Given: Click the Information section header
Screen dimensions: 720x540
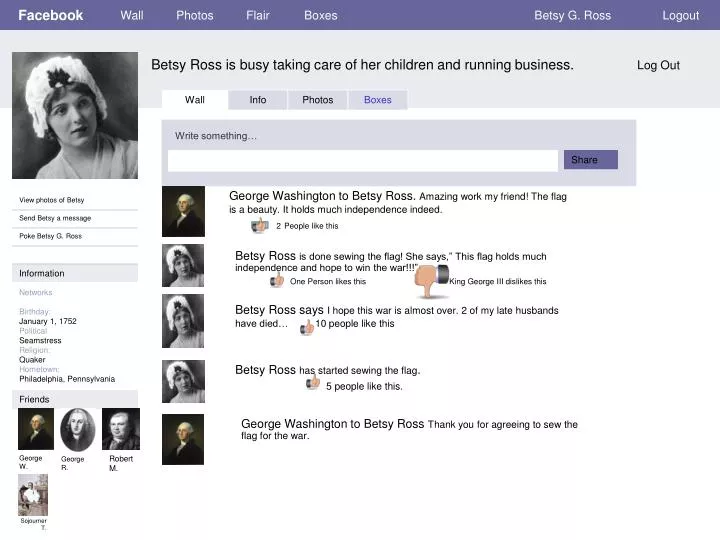Looking at the screenshot, I should [75, 273].
